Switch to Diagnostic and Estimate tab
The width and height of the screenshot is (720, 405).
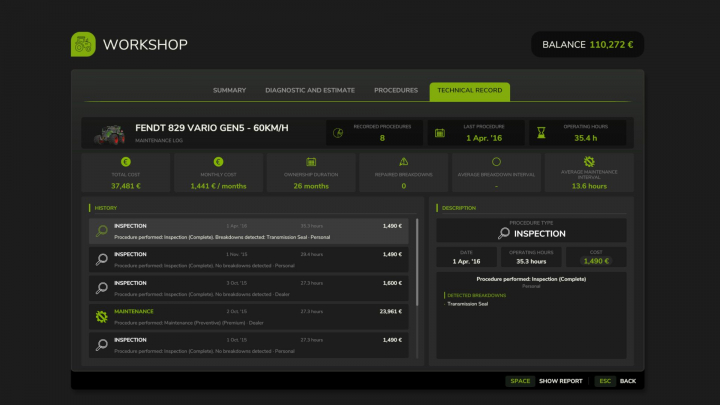310,90
